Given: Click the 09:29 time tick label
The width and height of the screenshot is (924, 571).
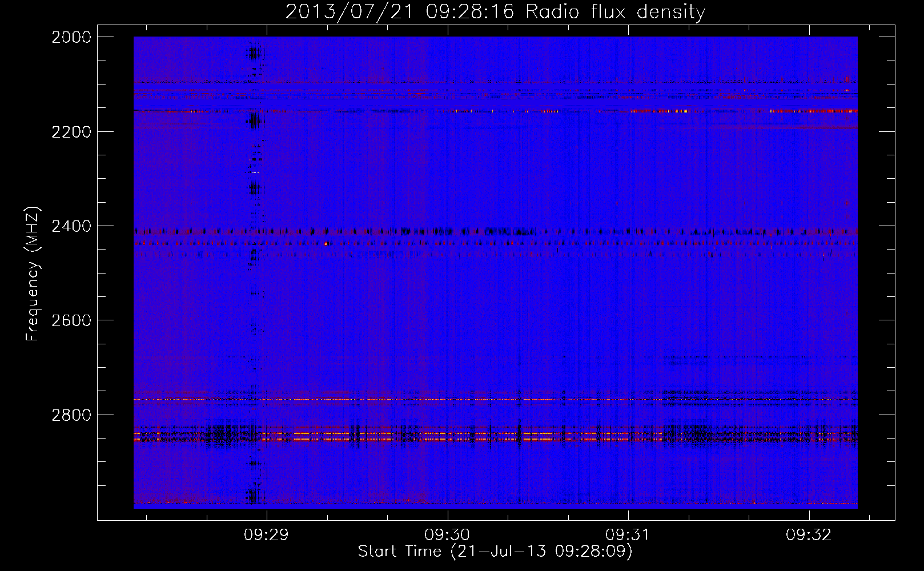Looking at the screenshot, I should tap(267, 535).
